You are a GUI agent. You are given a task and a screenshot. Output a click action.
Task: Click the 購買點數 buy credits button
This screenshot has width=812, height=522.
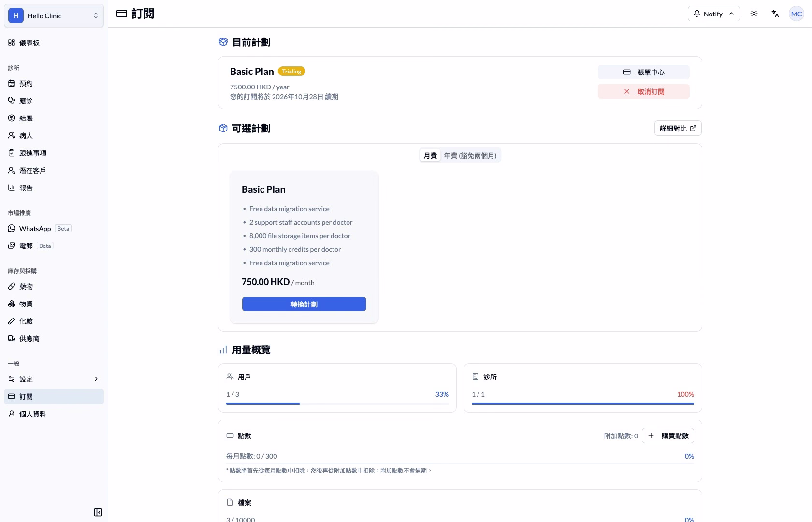coord(668,435)
